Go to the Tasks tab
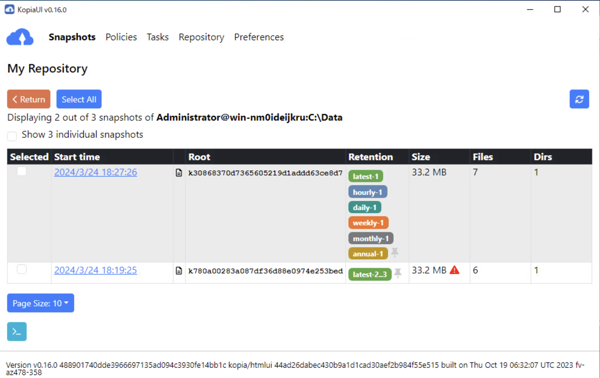The width and height of the screenshot is (600, 378). 158,37
